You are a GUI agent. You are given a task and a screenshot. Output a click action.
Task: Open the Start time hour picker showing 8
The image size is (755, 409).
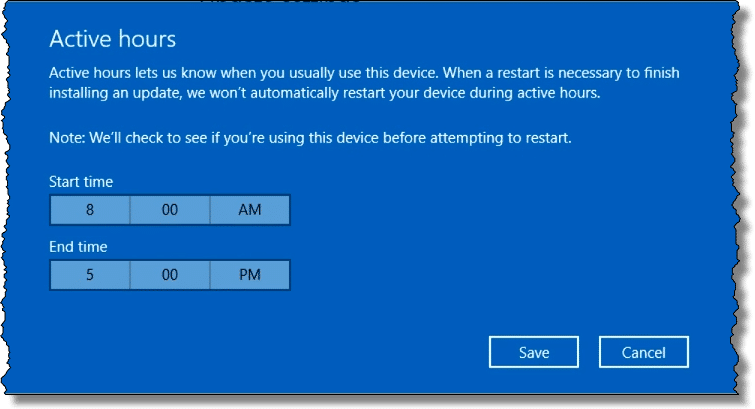pos(89,210)
